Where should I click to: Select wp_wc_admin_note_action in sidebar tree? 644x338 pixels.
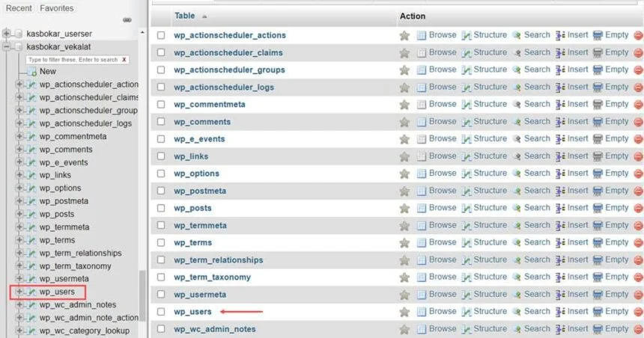[x=88, y=318]
